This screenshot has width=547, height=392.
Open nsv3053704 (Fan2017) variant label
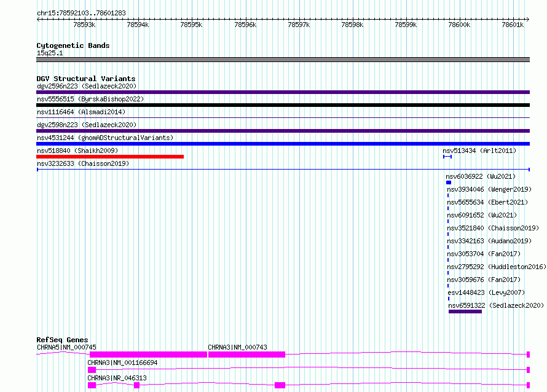(x=484, y=254)
